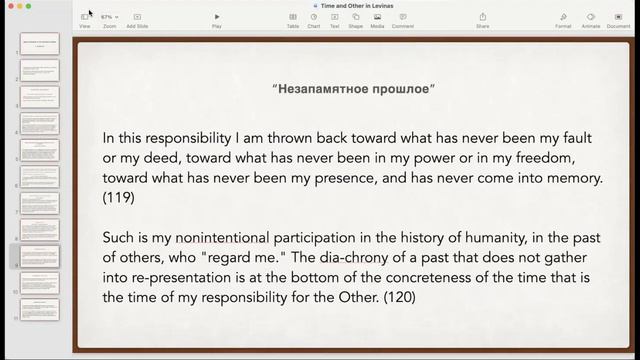Image resolution: width=640 pixels, height=360 pixels.
Task: Insert a Shape from the toolbar
Action: pos(356,20)
